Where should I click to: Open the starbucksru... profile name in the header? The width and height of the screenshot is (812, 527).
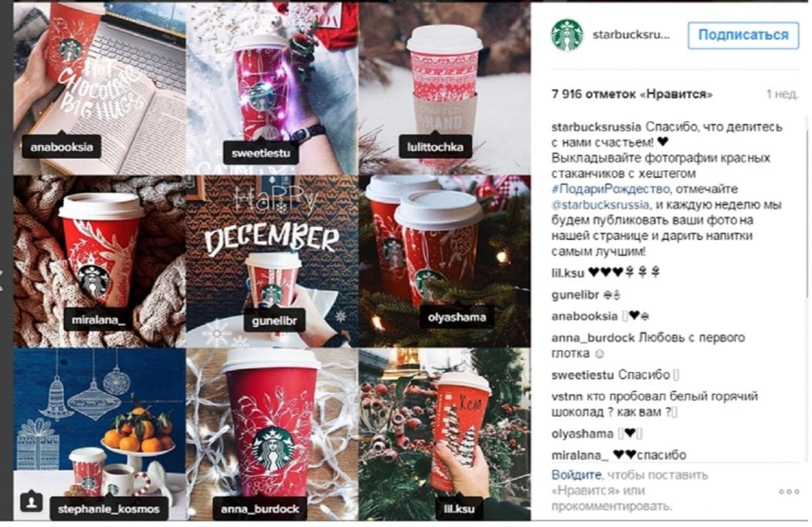631,35
